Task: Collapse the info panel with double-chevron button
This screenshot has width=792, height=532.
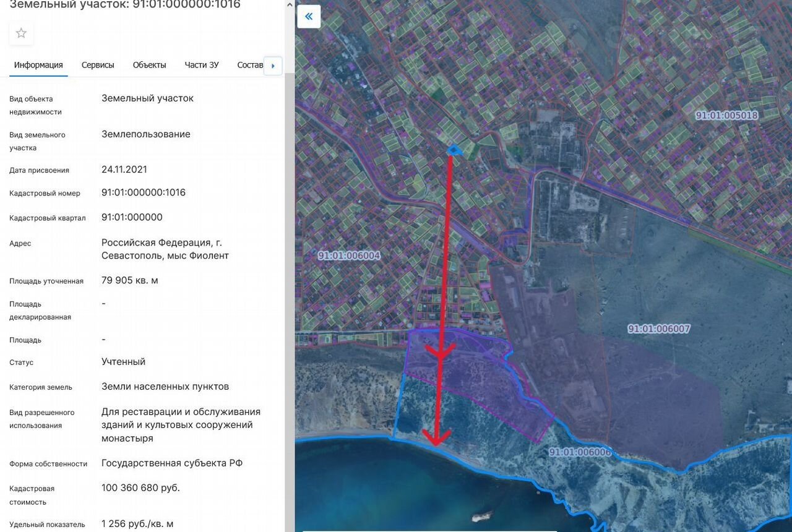Action: click(309, 17)
